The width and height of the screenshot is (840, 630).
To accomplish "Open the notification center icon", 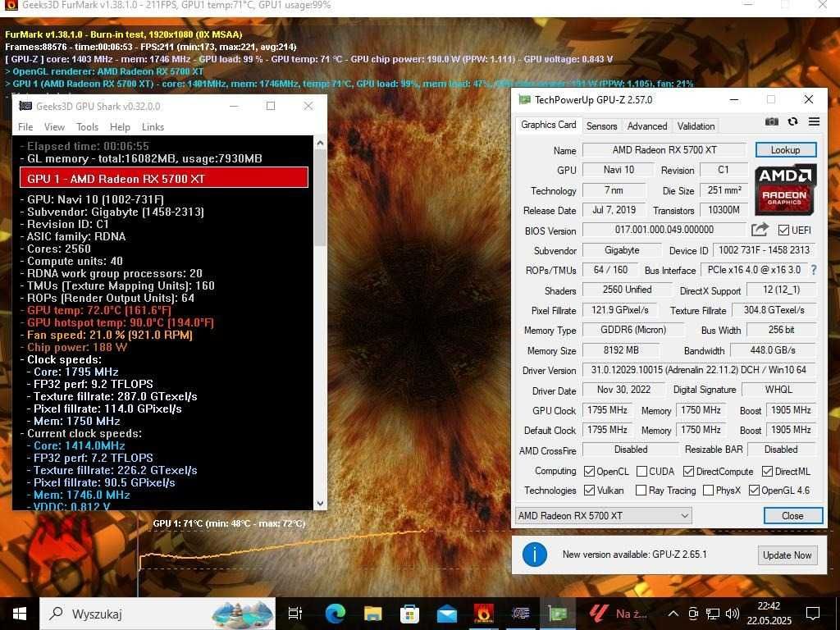I will coord(813,614).
